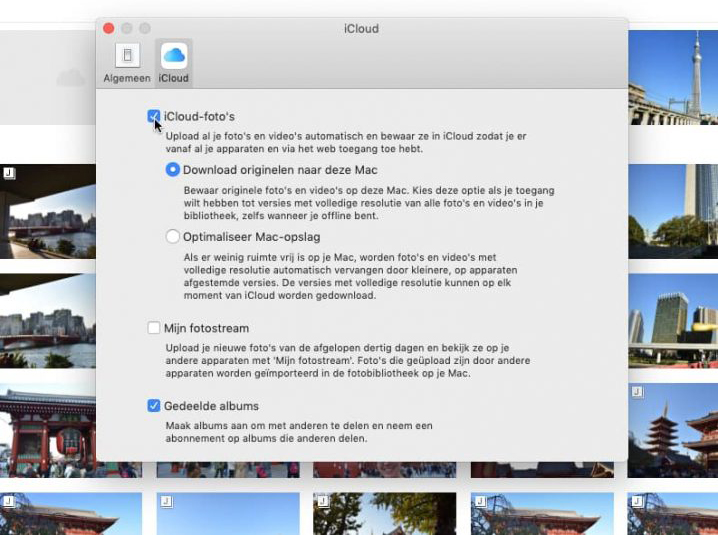Click the badge icon on the pagoda photo
Image resolution: width=718 pixels, height=535 pixels.
(638, 392)
